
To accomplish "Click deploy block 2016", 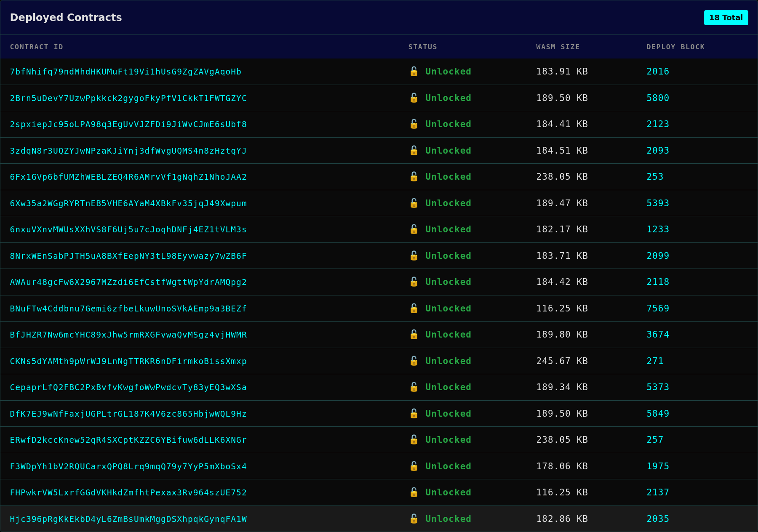I will point(658,72).
